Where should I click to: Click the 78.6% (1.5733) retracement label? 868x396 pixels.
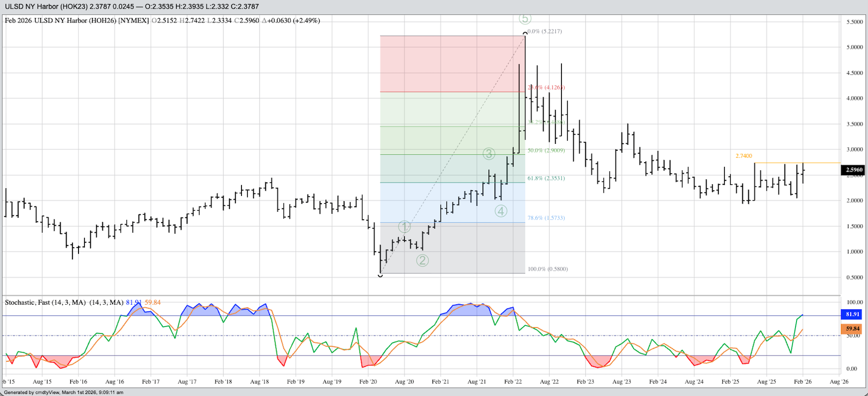coord(546,218)
